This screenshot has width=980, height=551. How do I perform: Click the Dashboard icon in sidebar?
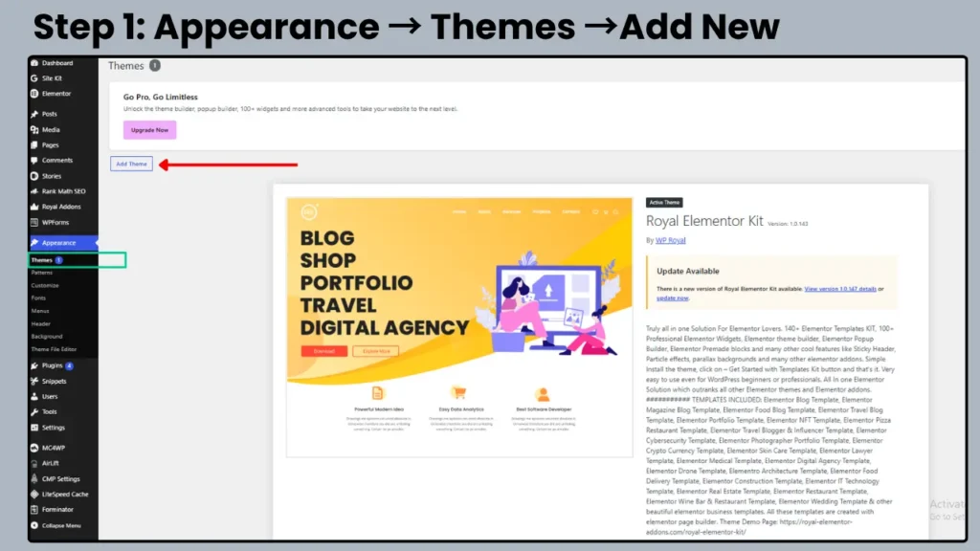coord(34,63)
